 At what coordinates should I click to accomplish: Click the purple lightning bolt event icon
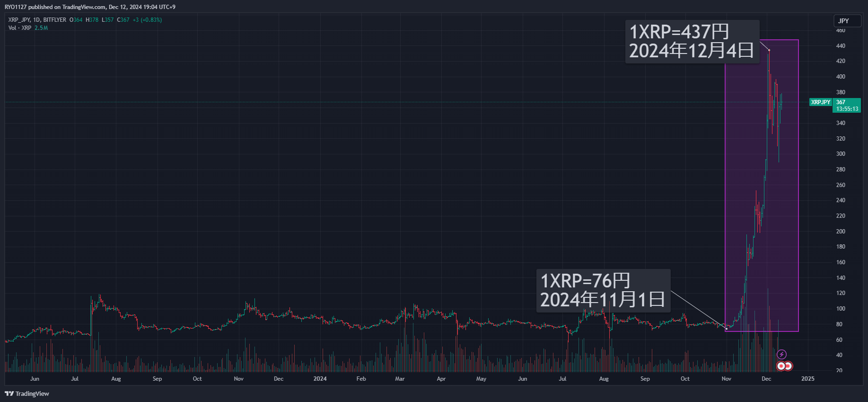coord(781,354)
